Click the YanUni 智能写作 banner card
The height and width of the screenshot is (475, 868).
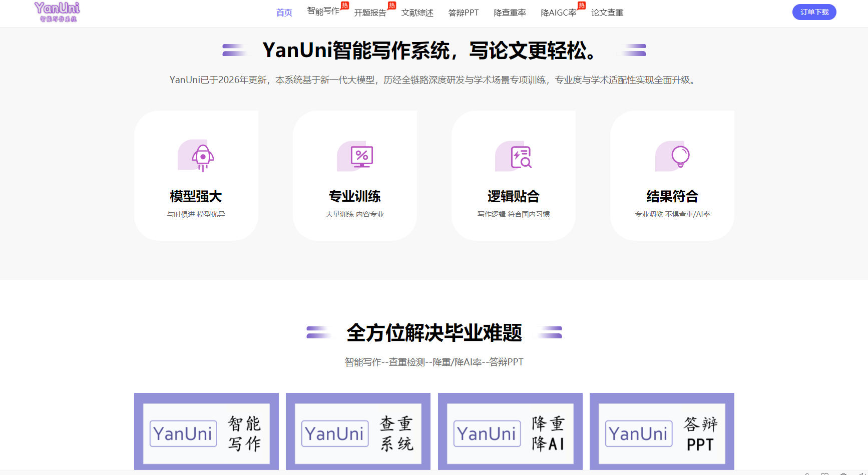click(206, 431)
